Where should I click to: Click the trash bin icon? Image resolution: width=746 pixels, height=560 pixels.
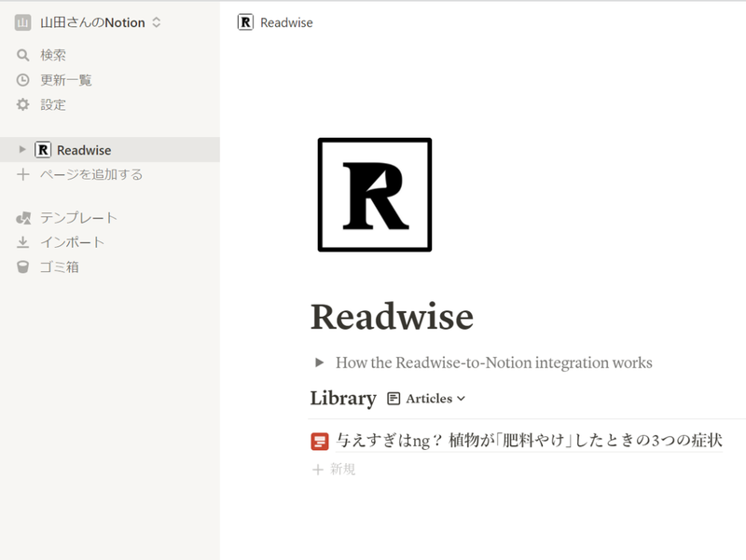22,267
